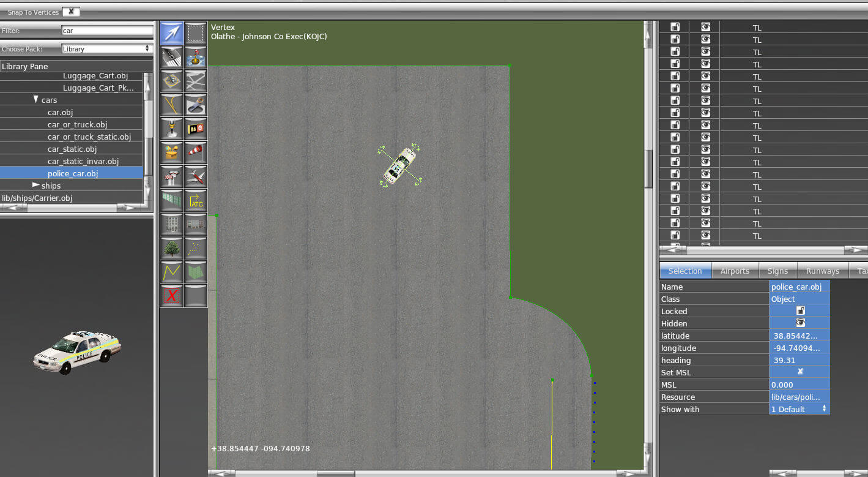The image size is (868, 477).
Task: Switch to the Selection tab
Action: 685,271
